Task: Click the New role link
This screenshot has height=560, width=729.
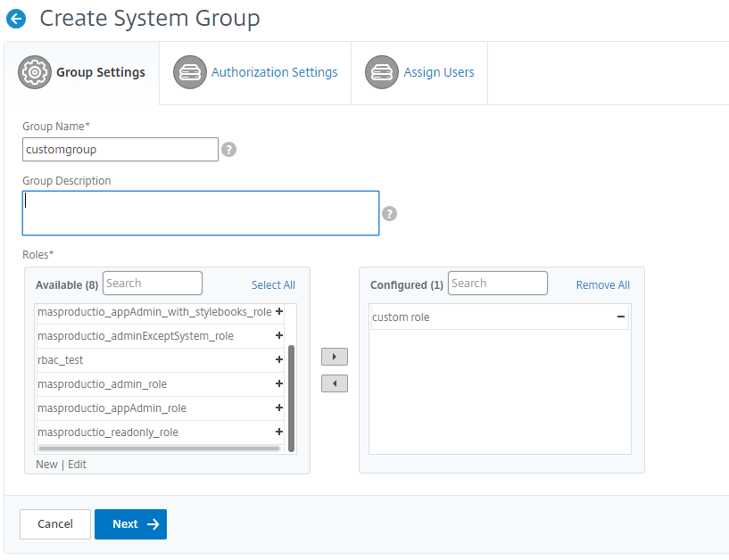Action: (x=47, y=465)
